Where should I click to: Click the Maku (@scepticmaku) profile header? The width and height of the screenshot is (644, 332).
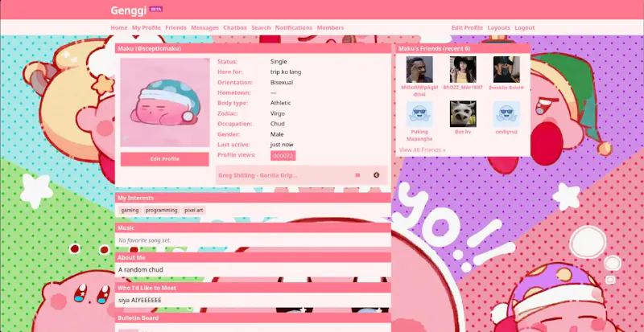[253, 48]
